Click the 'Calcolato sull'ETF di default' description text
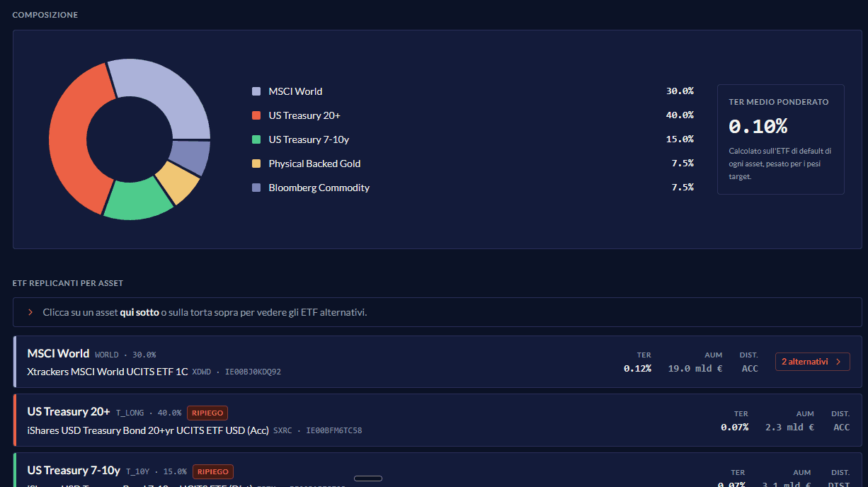 coord(780,164)
